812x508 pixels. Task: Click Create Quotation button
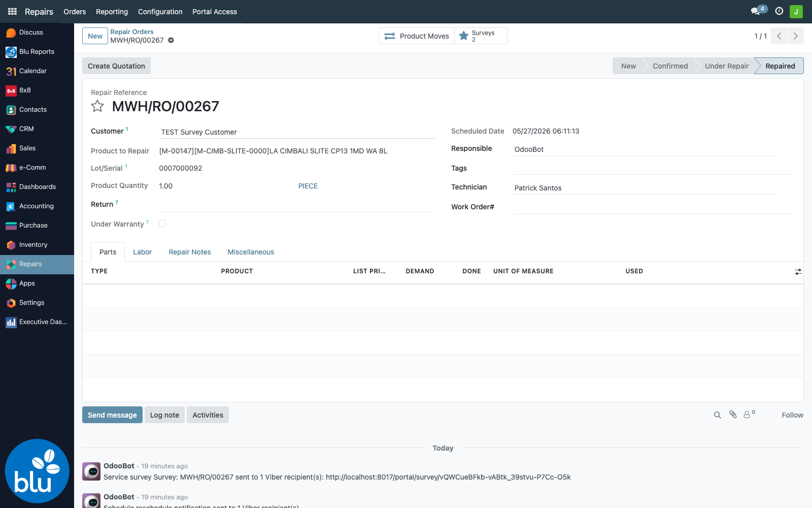pyautogui.click(x=116, y=66)
